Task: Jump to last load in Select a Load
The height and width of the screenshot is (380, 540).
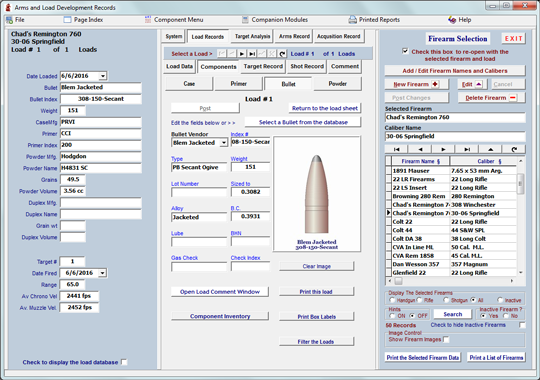Action: tap(252, 54)
